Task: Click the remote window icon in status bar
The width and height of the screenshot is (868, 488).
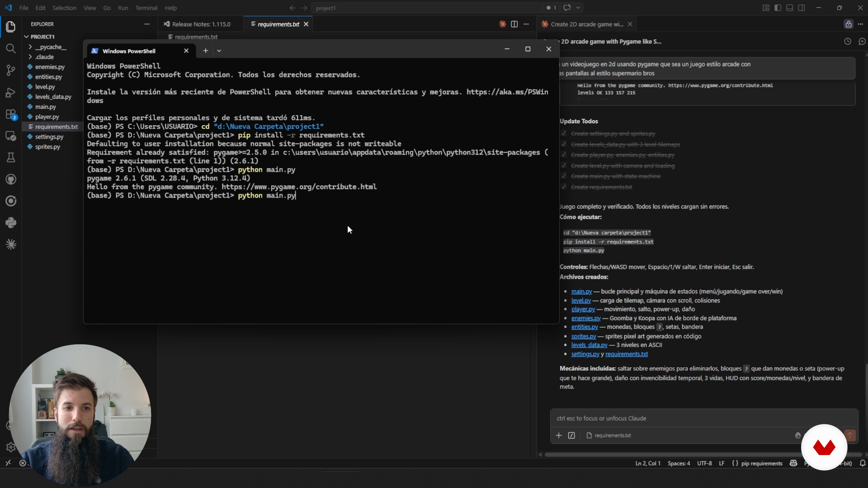Action: point(8,463)
